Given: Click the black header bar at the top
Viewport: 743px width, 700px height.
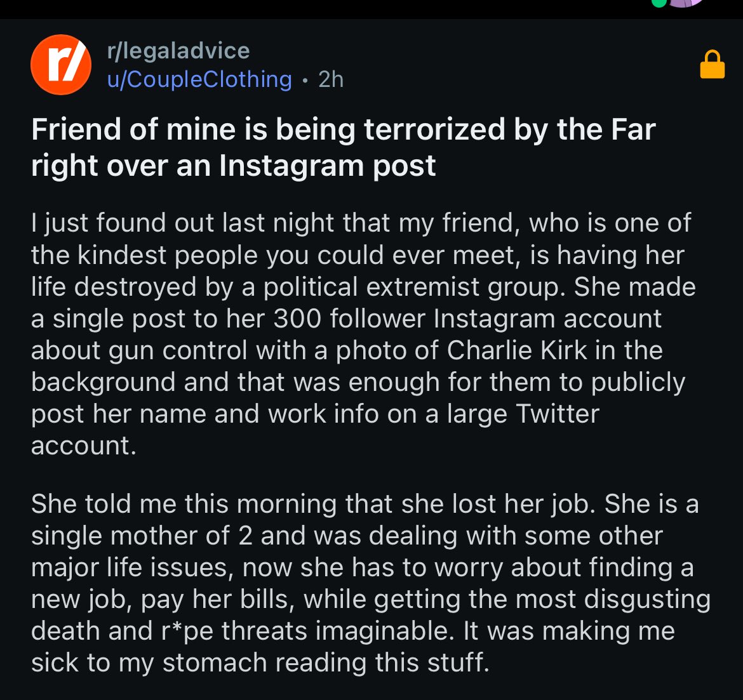Looking at the screenshot, I should click(x=318, y=9).
